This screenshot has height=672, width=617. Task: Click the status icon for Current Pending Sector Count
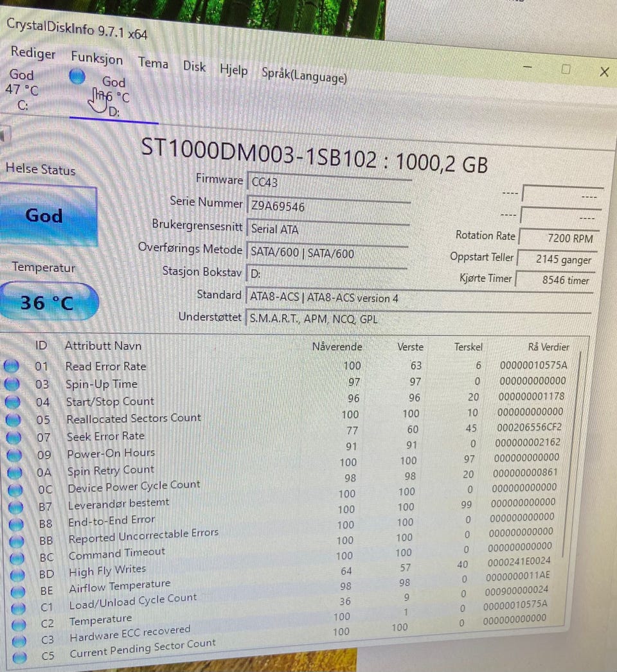pyautogui.click(x=20, y=657)
